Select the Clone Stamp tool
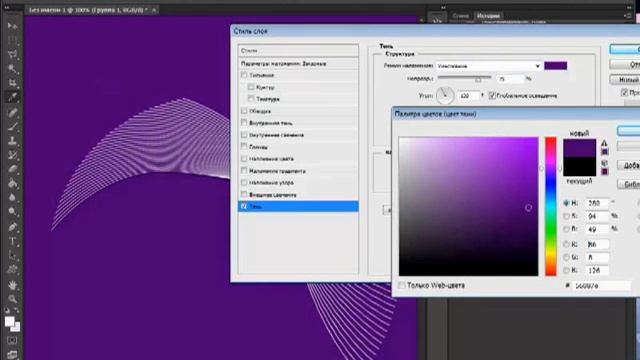The height and width of the screenshot is (360, 640). [x=12, y=141]
